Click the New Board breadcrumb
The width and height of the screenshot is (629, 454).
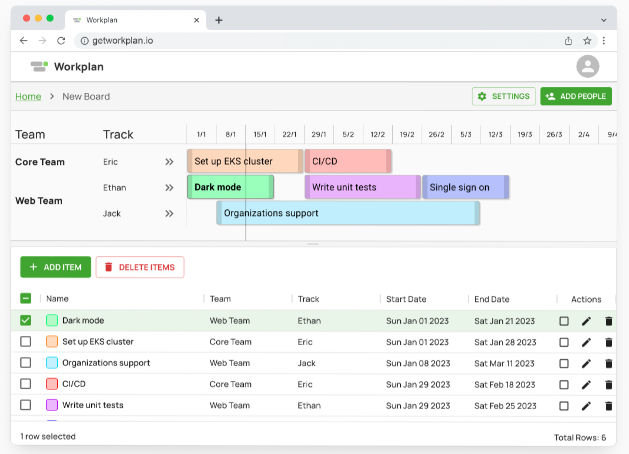click(86, 97)
